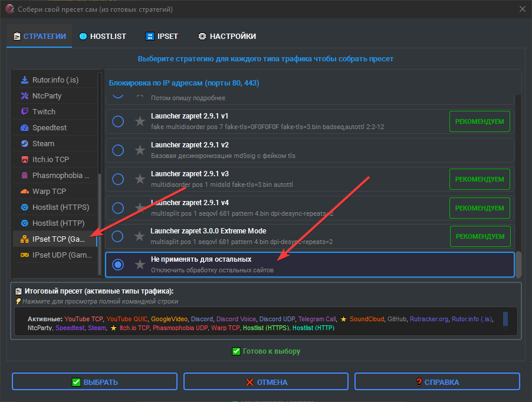Click the SoundCloud label in preset

tap(367, 319)
